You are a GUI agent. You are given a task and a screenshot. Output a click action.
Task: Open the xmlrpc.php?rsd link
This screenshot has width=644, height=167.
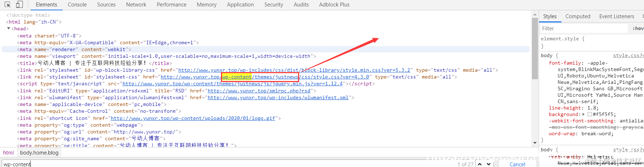[259, 91]
